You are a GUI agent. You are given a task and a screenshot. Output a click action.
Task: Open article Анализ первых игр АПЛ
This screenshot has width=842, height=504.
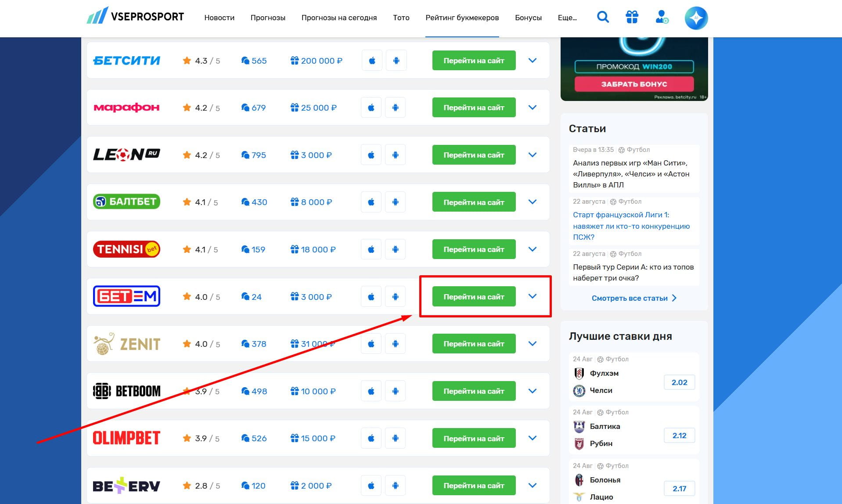[x=631, y=174]
